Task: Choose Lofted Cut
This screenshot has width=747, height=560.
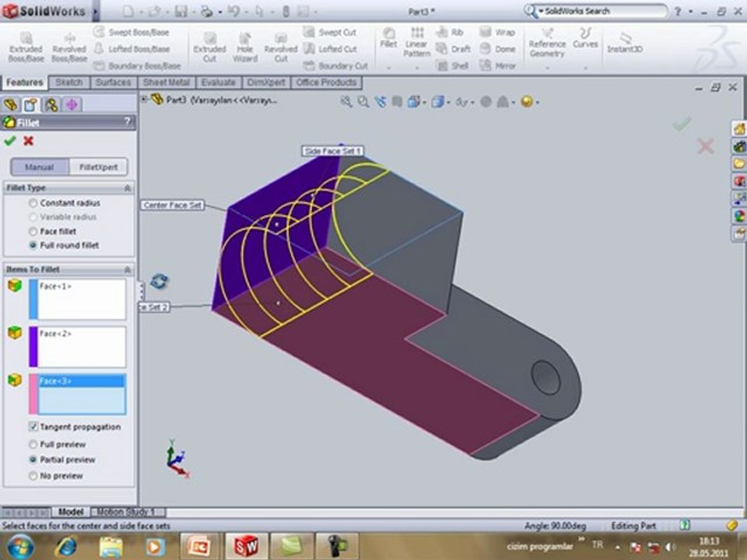Action: pos(330,48)
